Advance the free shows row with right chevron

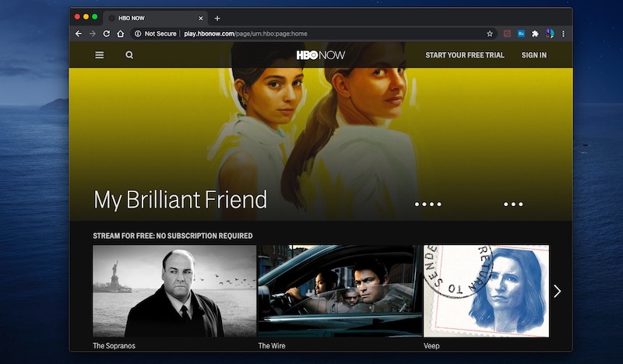[x=558, y=291]
